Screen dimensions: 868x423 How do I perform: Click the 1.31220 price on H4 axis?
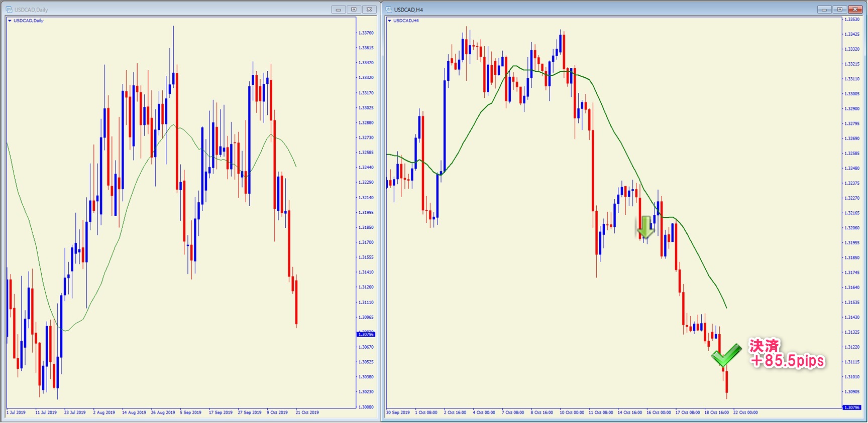[852, 347]
